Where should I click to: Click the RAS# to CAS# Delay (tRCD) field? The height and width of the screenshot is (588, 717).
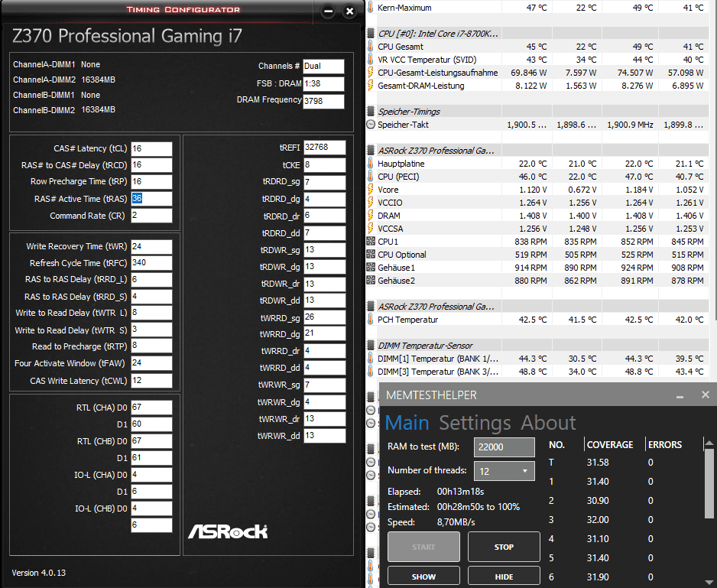click(x=151, y=165)
